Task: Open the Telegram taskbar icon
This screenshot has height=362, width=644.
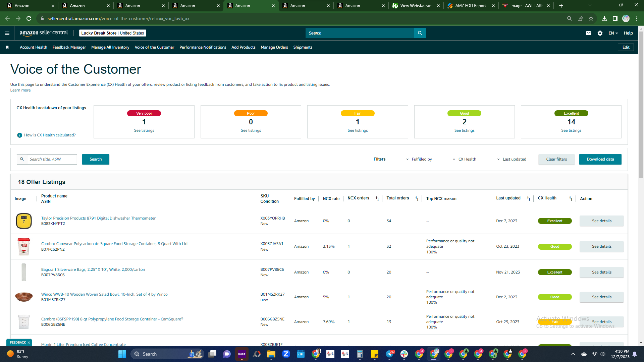Action: point(390,354)
